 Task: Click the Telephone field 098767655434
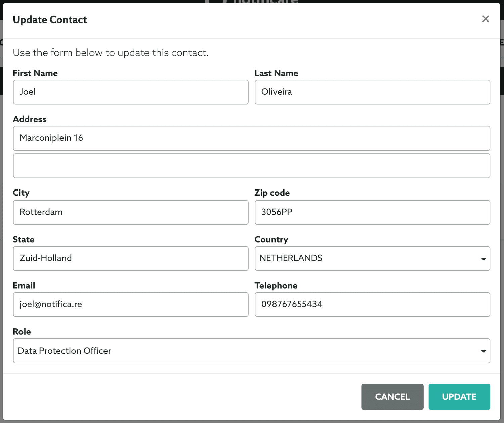tap(372, 304)
